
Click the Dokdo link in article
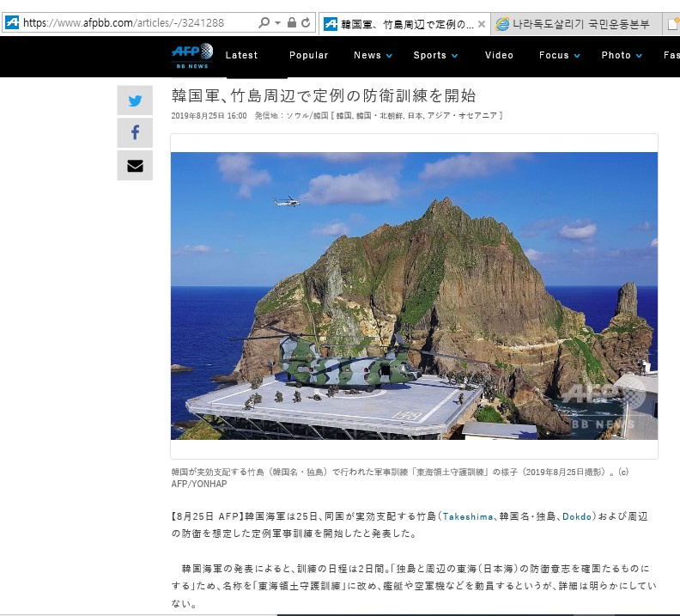[575, 516]
